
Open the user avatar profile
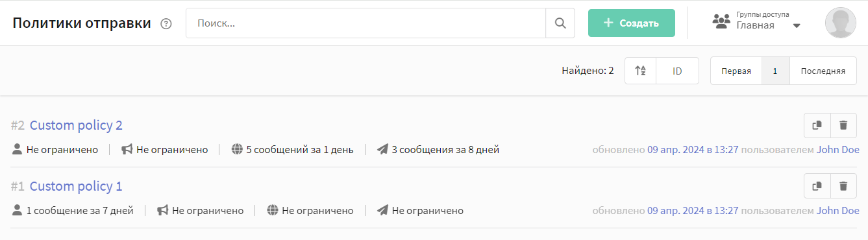[x=841, y=23]
